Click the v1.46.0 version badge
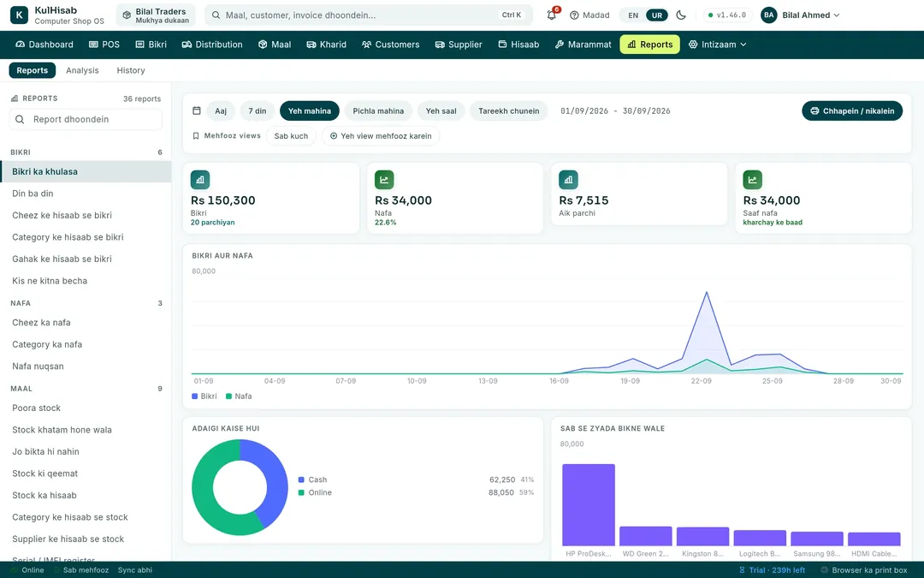This screenshot has height=578, width=924. tap(727, 15)
